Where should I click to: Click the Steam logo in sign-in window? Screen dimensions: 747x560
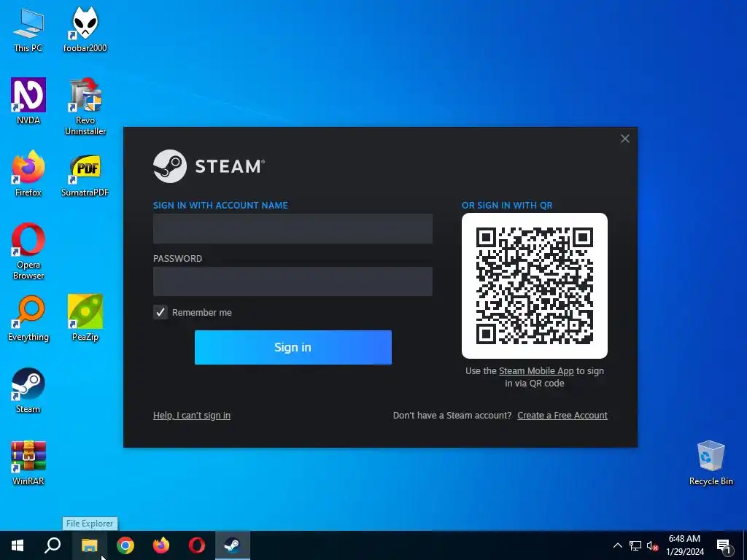pyautogui.click(x=209, y=166)
